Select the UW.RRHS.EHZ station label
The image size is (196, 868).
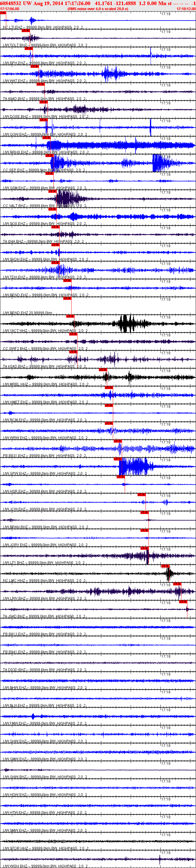(x=46, y=152)
